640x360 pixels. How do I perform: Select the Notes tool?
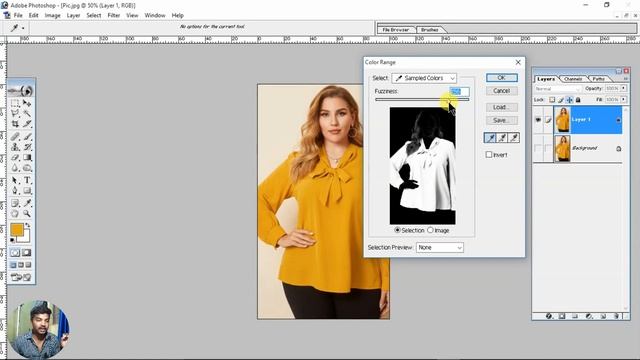pos(15,203)
